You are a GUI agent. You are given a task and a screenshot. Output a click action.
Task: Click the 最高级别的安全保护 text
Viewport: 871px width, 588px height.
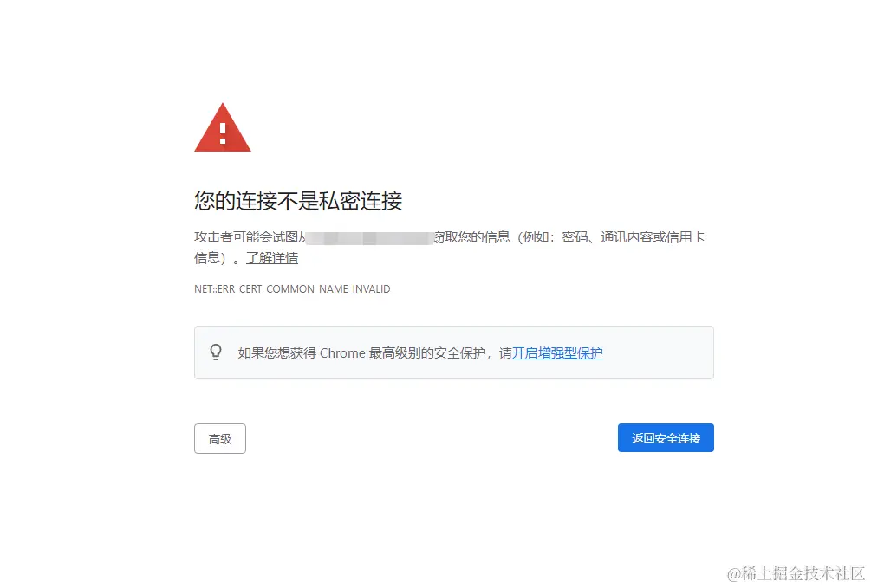click(427, 352)
